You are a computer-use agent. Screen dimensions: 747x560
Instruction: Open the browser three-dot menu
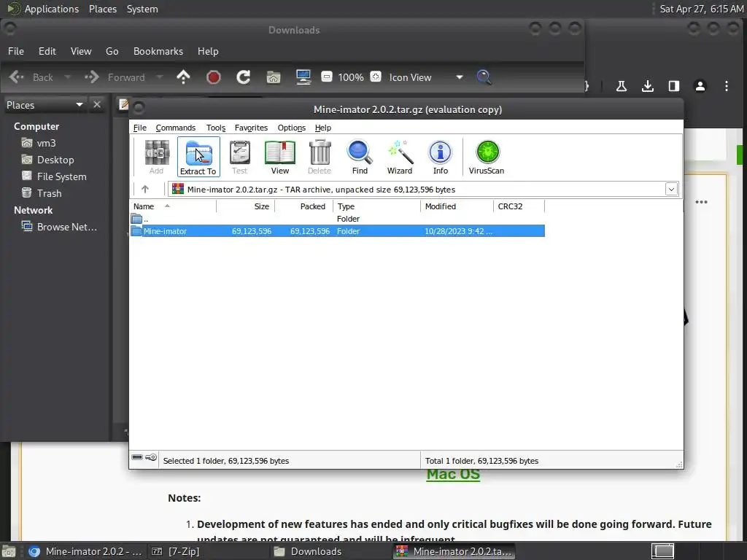726,86
